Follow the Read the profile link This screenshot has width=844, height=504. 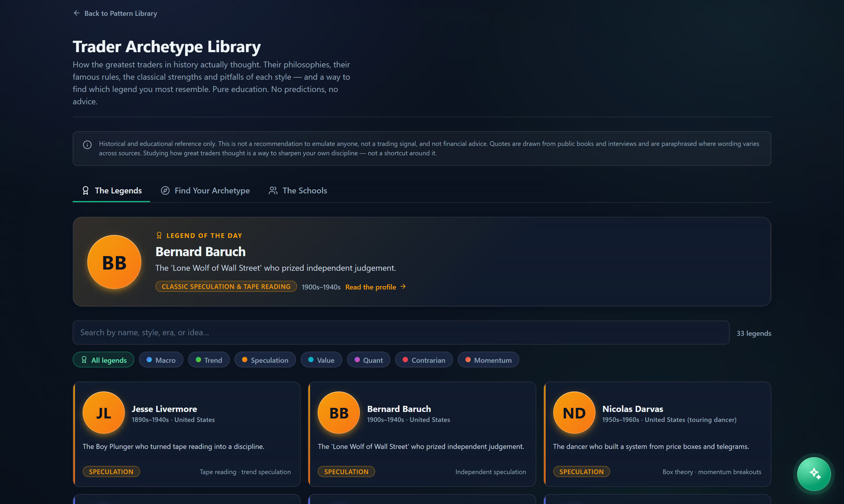376,287
